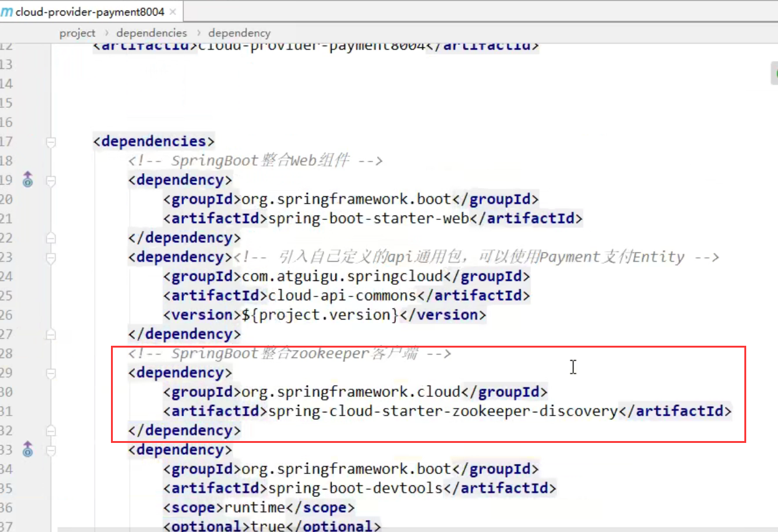Click 'org.springframework.cloud' groupId text
Image resolution: width=778 pixels, height=532 pixels.
350,392
